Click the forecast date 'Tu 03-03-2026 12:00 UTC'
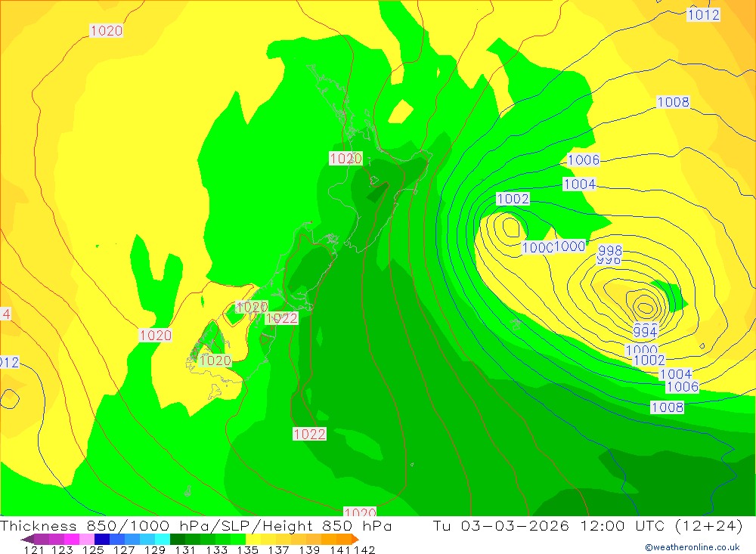The width and height of the screenshot is (756, 554). tap(549, 525)
